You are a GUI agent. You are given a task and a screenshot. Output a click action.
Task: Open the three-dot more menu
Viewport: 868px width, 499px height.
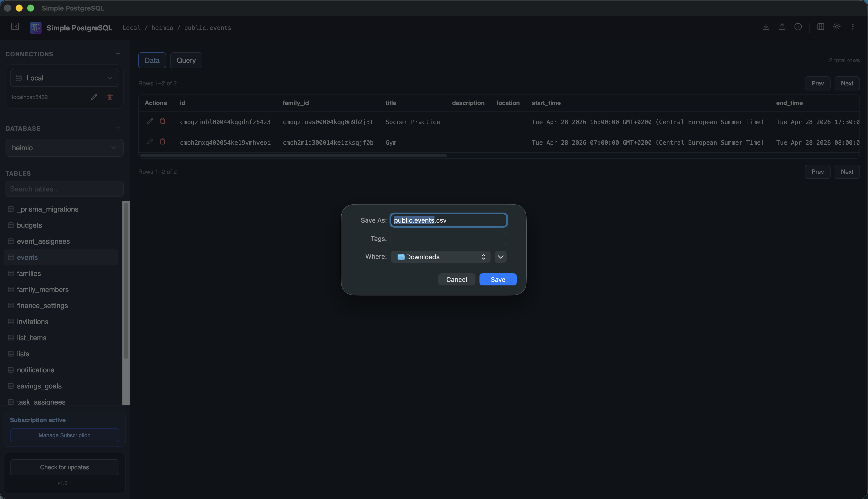click(853, 27)
